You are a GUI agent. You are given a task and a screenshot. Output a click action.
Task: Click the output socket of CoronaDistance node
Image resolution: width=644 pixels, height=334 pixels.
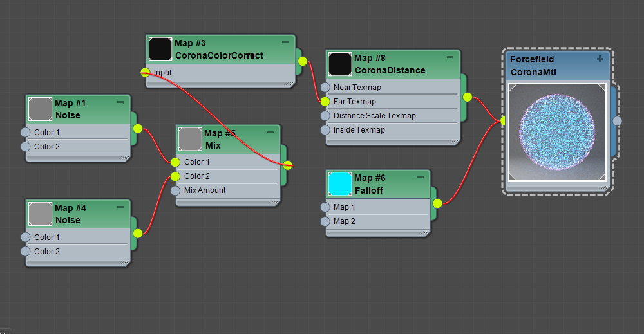coord(468,97)
